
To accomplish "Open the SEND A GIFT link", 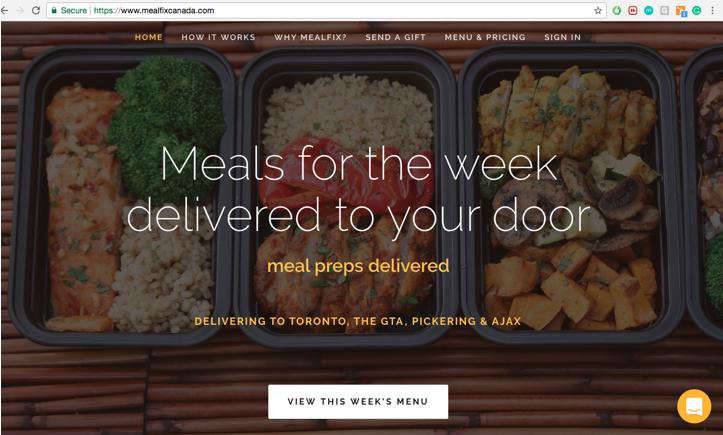I will click(x=396, y=37).
